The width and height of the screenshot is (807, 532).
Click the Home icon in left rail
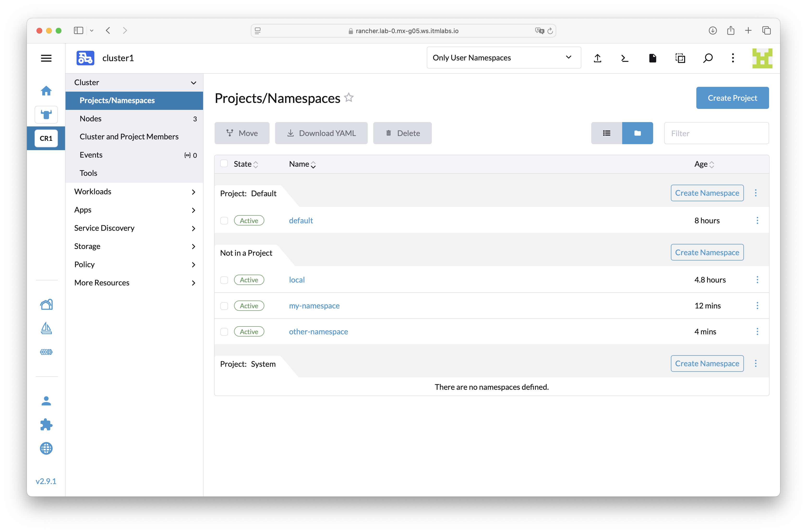coord(46,91)
